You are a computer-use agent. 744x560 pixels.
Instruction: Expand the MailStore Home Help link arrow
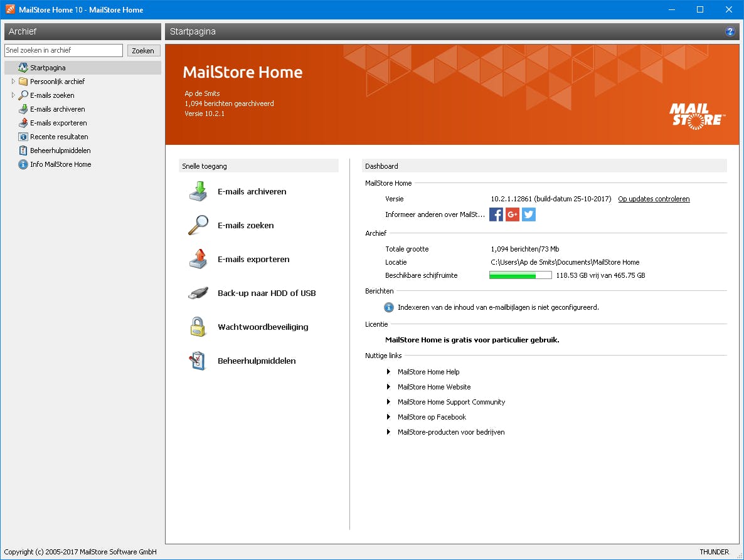(388, 372)
